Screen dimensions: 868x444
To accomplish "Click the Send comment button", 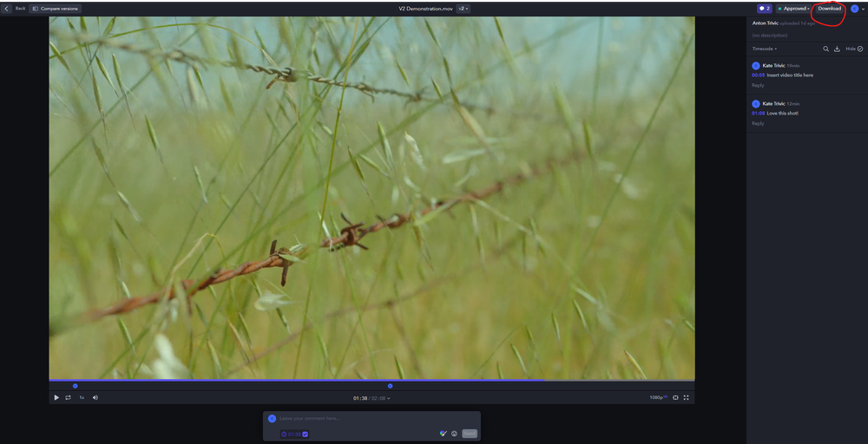I will coord(470,434).
